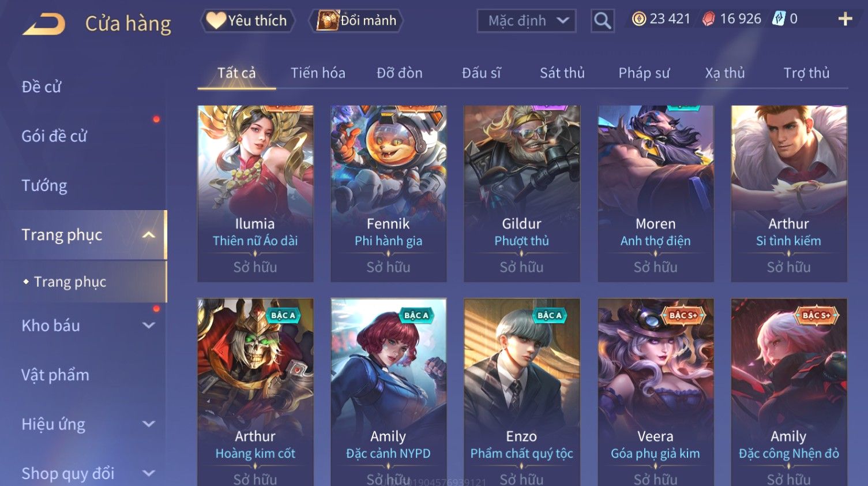Open Yêu thích heart favorites

pyautogui.click(x=247, y=21)
